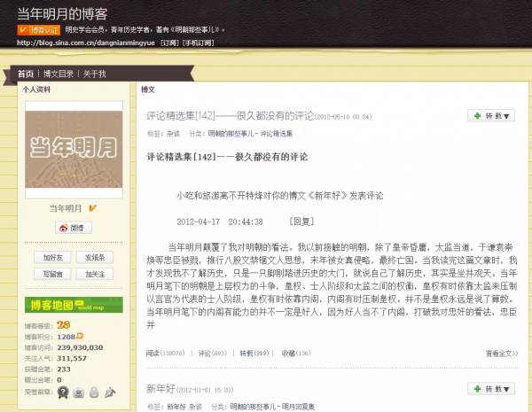
Task: Click the small icon beside score 1208
Action: pos(80,336)
